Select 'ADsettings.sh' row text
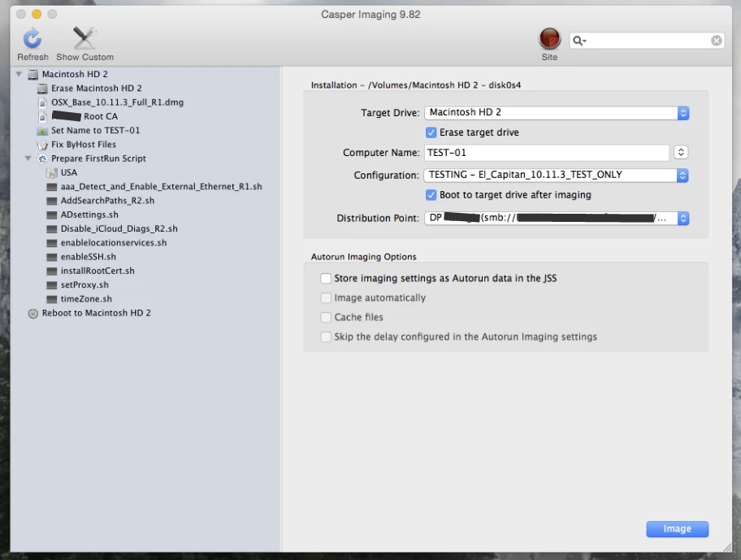This screenshot has width=741, height=560. point(89,215)
